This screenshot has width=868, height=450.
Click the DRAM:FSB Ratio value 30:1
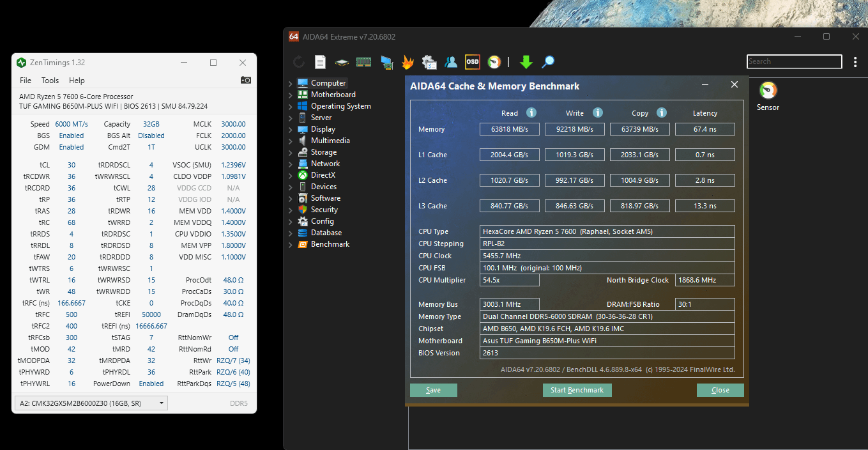tap(705, 304)
